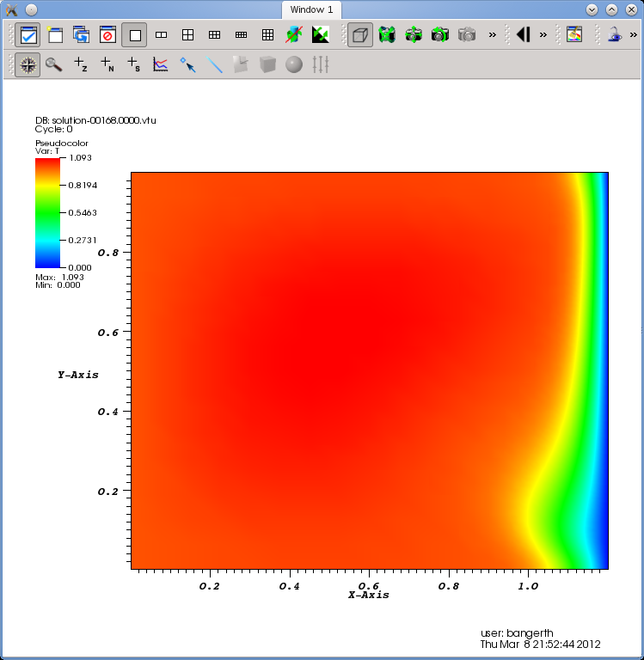Expand the lock toolbar overflow at far right

click(x=634, y=35)
